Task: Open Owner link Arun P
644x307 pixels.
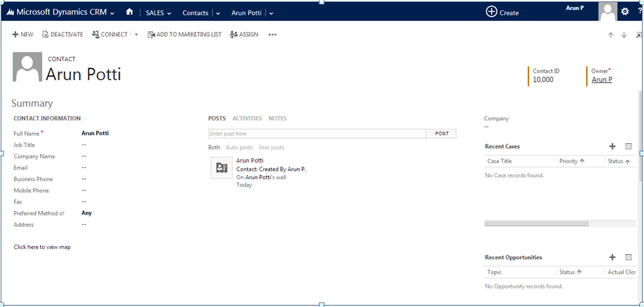Action: pyautogui.click(x=602, y=80)
